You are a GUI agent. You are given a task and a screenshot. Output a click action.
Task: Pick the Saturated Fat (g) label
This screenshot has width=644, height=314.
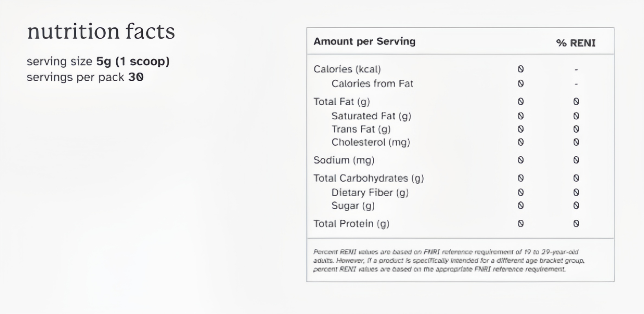click(x=371, y=116)
